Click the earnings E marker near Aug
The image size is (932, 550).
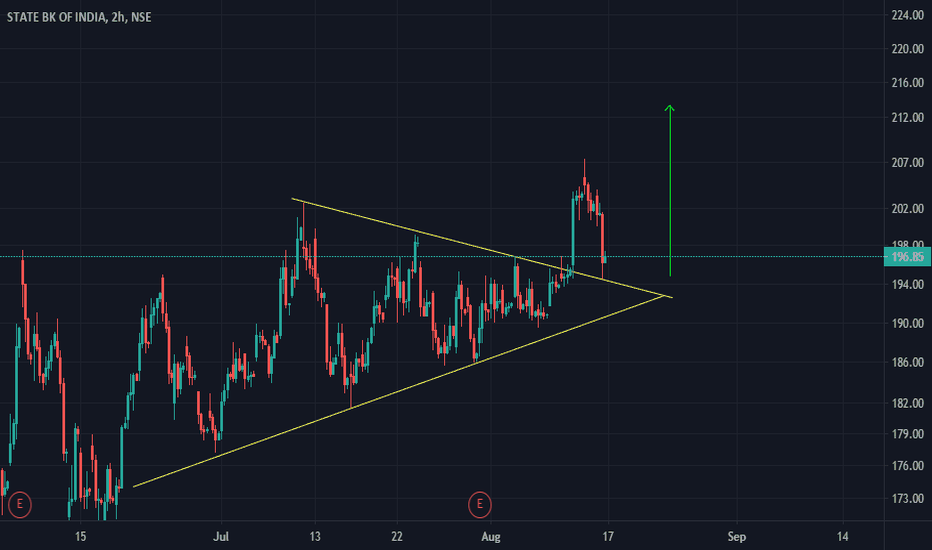pos(480,505)
